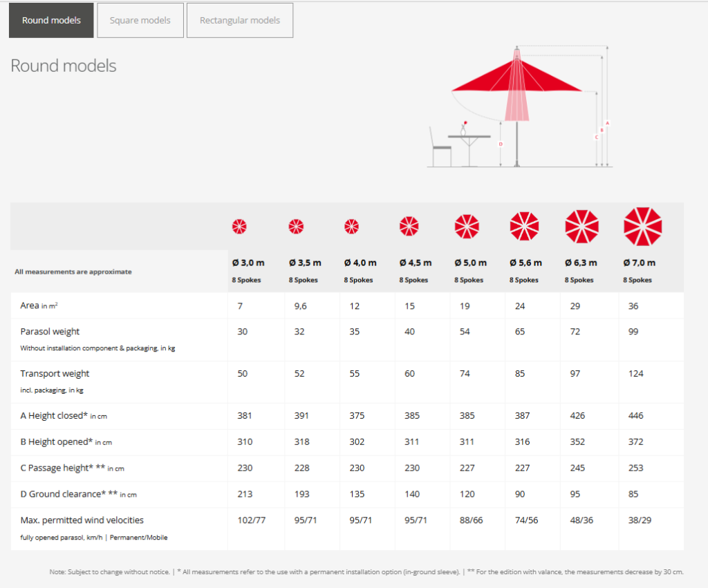Viewport: 708px width, 588px height.
Task: Click the Ø 7,0 m parasol icon
Action: pyautogui.click(x=643, y=226)
